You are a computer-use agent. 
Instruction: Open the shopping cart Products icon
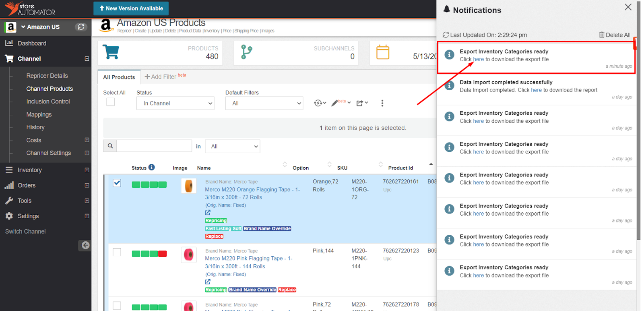point(111,52)
